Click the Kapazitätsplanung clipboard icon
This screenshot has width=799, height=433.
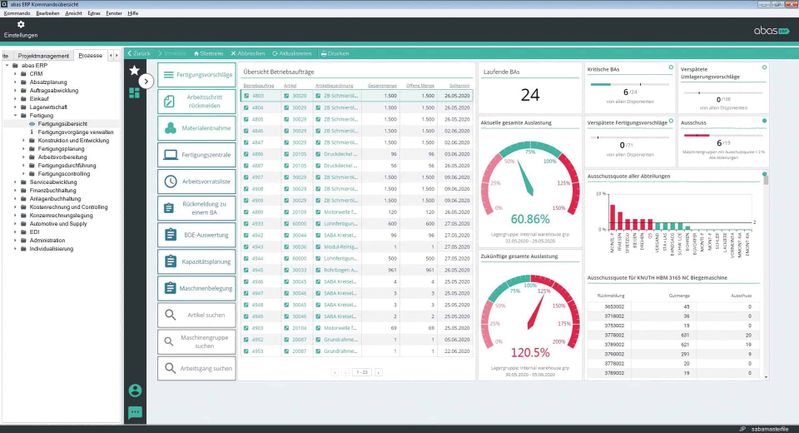(x=170, y=261)
